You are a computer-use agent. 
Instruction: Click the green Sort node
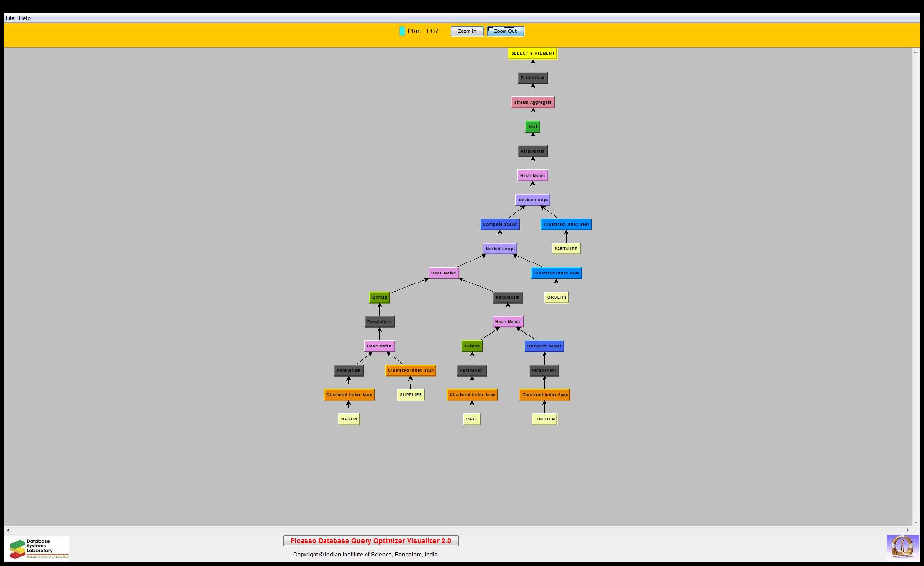click(533, 126)
